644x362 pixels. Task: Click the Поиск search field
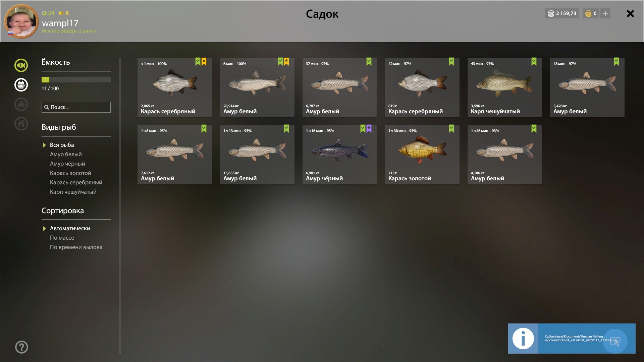(76, 107)
